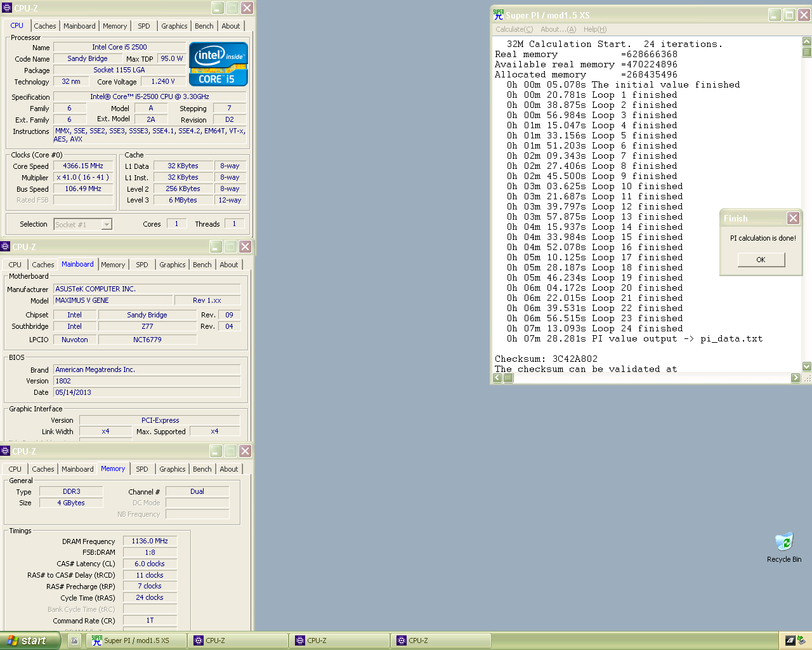Click the memory Size value 4 GBytes

point(71,503)
